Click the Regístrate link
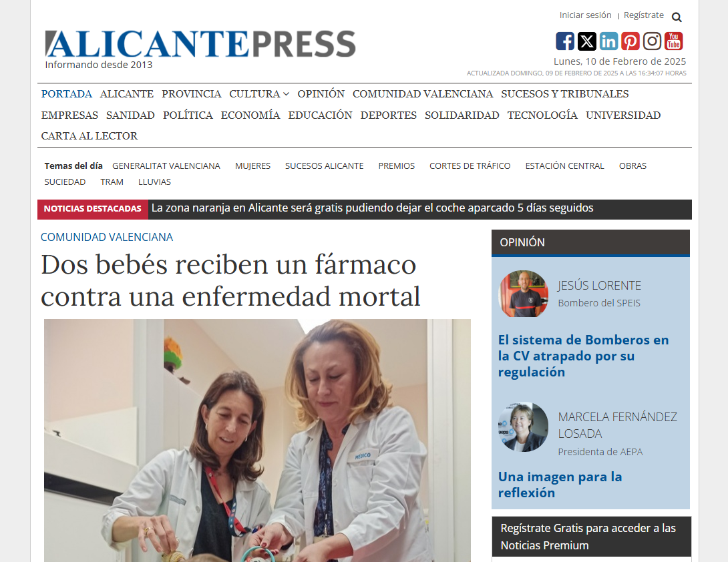The height and width of the screenshot is (562, 728). (643, 15)
